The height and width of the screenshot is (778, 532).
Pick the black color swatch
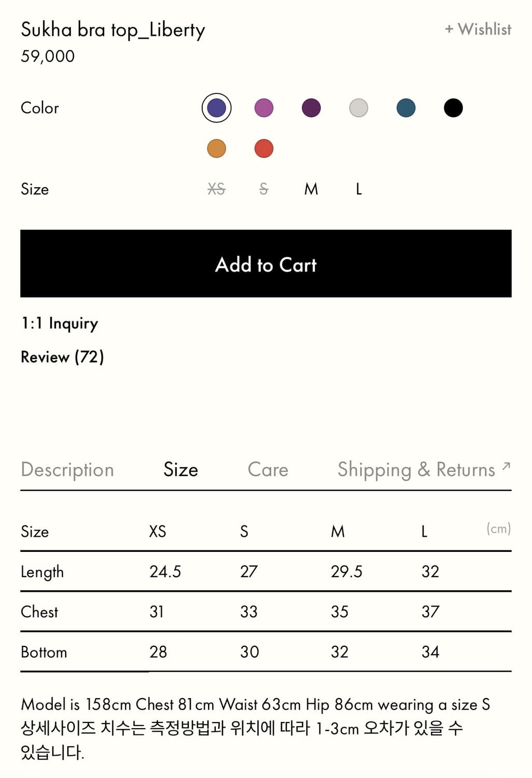[x=453, y=108]
